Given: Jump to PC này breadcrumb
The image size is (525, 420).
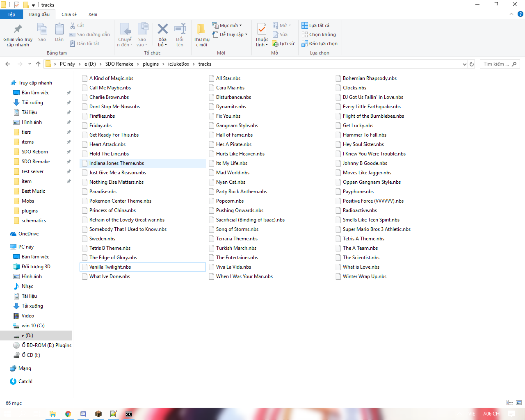Looking at the screenshot, I should click(67, 64).
